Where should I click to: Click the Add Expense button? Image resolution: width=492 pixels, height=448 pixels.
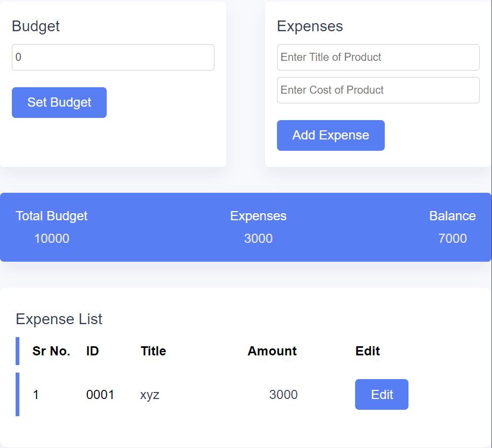tap(330, 135)
